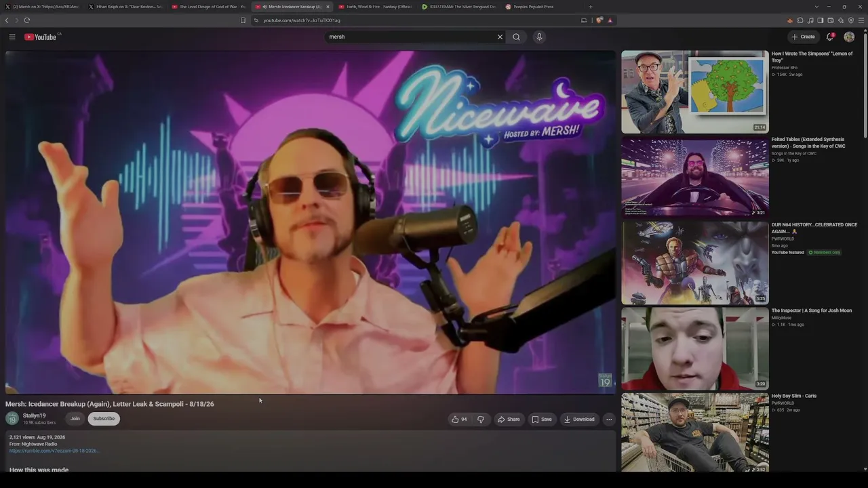Open the Stallyn19 channel avatar
This screenshot has height=488, width=868.
(x=12, y=418)
